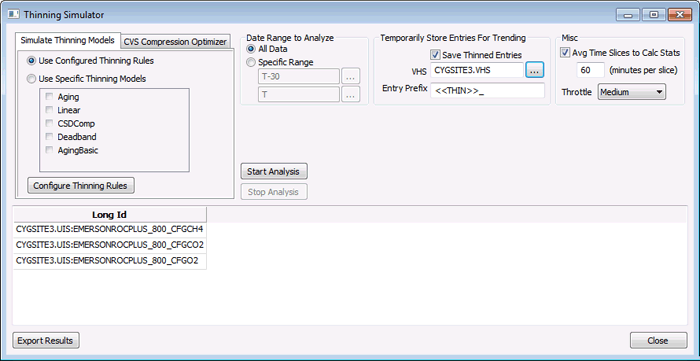Click the T-30 start date field
This screenshot has width=700, height=361.
(299, 76)
